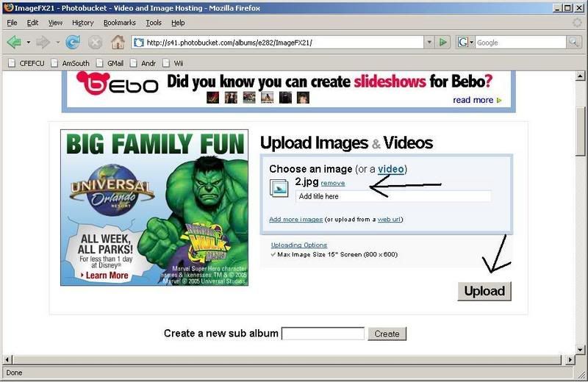
Task: Expand the address bar URL dropdown
Action: 429,43
